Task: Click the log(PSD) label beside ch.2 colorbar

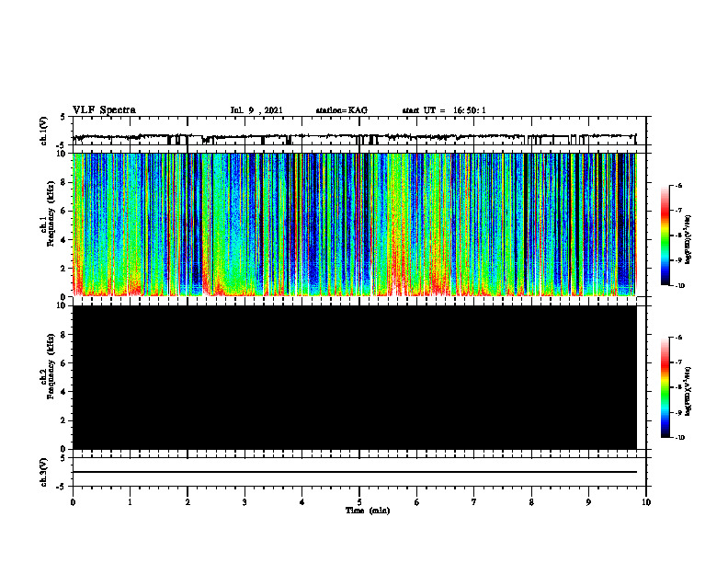Action: tap(688, 392)
